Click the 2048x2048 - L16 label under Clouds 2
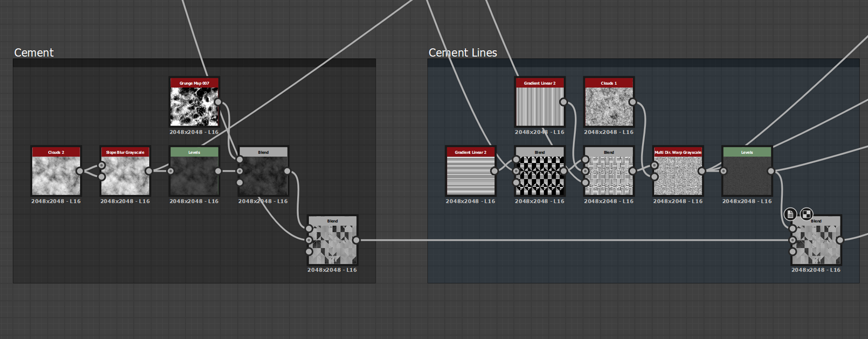Screen dimensions: 868x339 (x=56, y=202)
